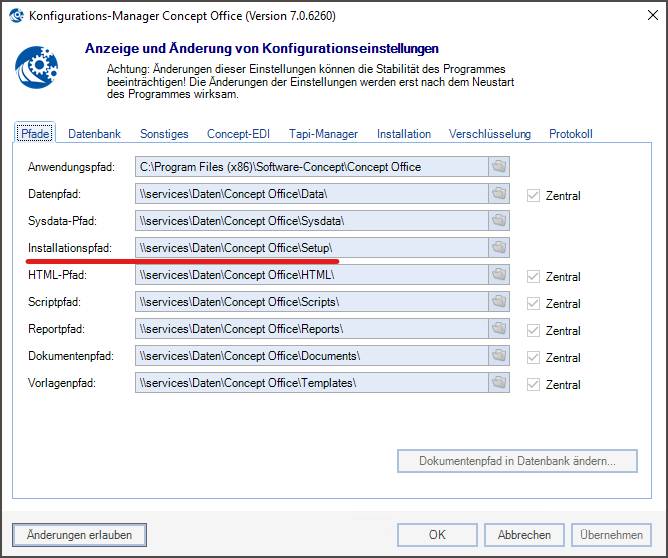Image resolution: width=668 pixels, height=558 pixels.
Task: Click into the Installationspfad field
Action: coord(311,247)
